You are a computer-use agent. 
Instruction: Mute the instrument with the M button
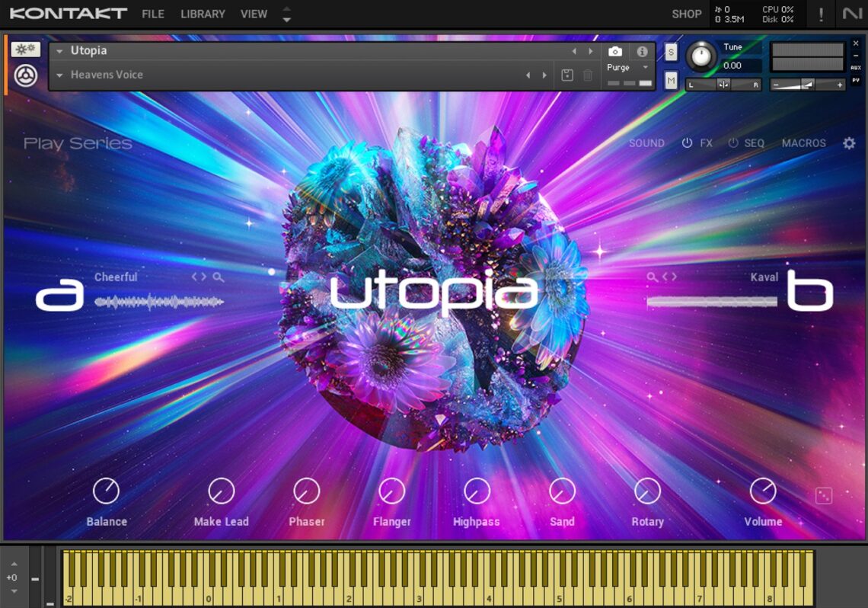click(671, 79)
